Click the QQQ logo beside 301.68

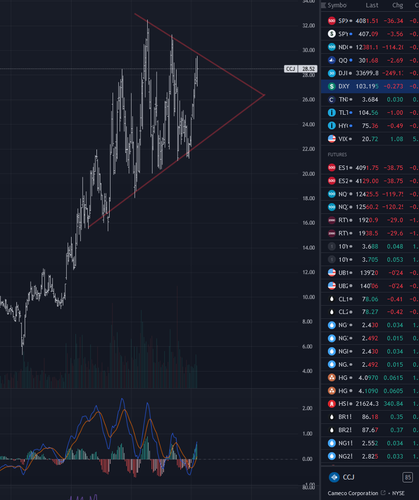click(332, 60)
